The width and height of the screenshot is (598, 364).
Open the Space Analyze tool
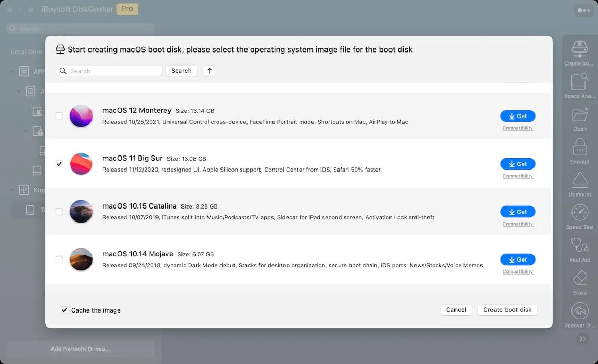point(579,86)
